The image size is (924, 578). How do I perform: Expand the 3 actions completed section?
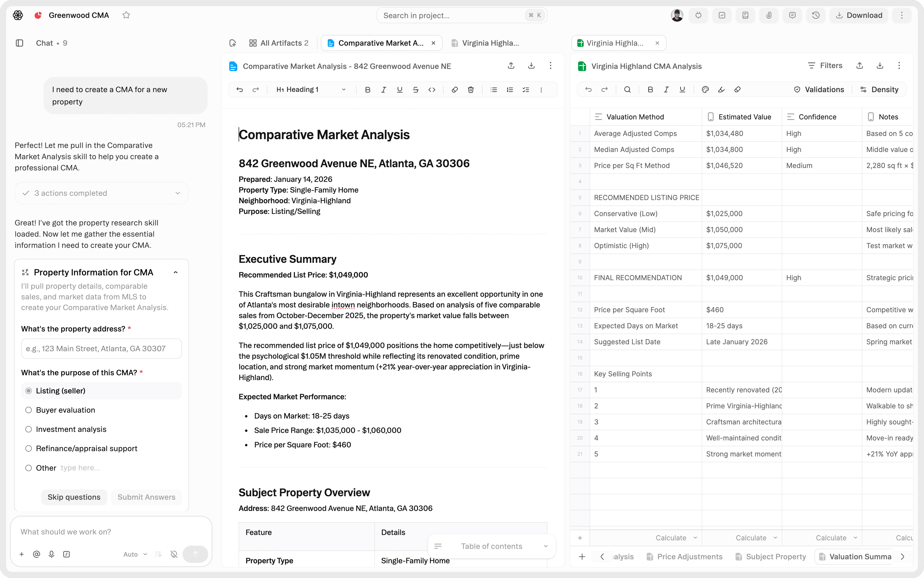pos(101,193)
